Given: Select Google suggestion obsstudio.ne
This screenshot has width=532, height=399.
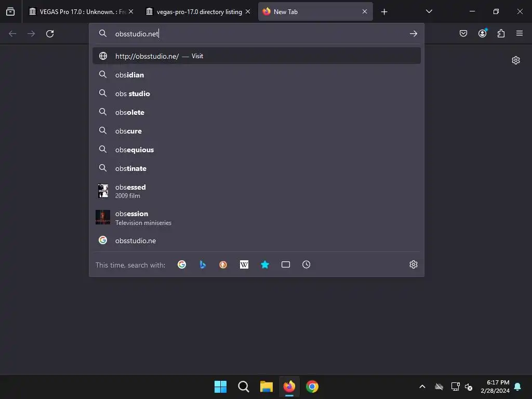Looking at the screenshot, I should (x=257, y=241).
